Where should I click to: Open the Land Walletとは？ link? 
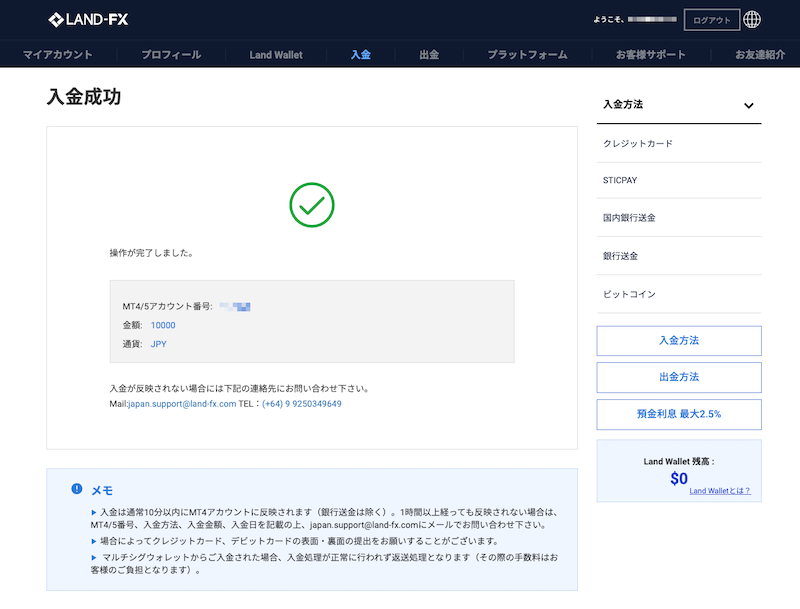point(720,491)
